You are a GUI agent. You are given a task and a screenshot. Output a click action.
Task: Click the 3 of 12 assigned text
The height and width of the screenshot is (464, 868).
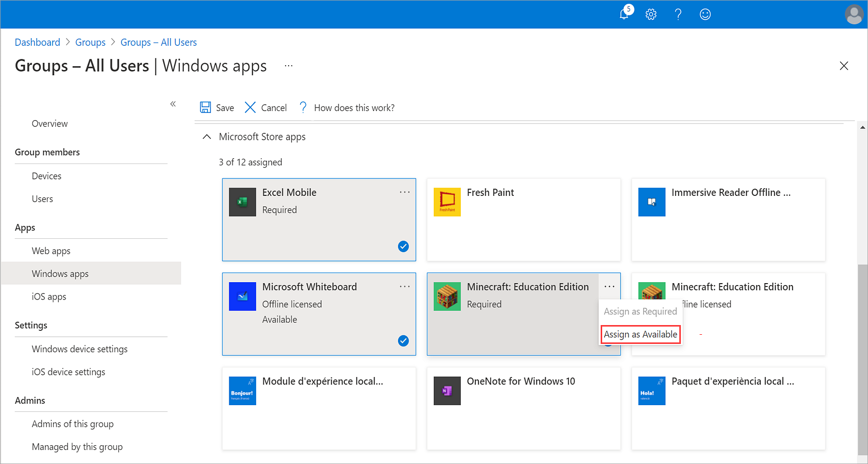click(x=250, y=162)
